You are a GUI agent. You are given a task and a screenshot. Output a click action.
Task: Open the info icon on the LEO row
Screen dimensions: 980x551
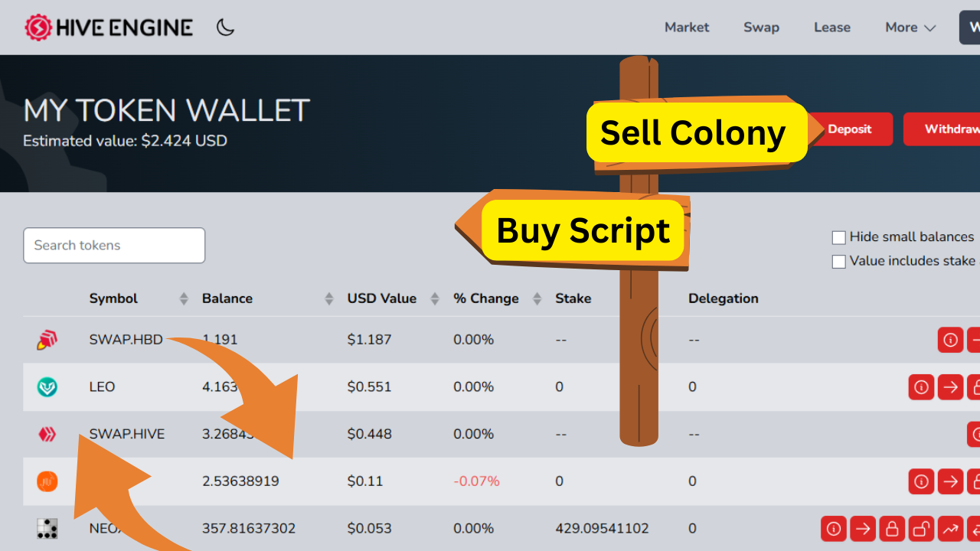point(921,387)
